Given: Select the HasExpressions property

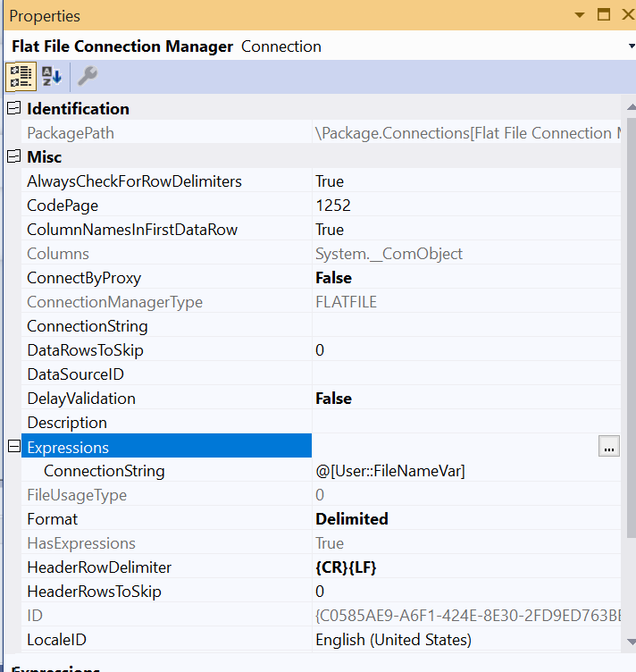Looking at the screenshot, I should [81, 543].
